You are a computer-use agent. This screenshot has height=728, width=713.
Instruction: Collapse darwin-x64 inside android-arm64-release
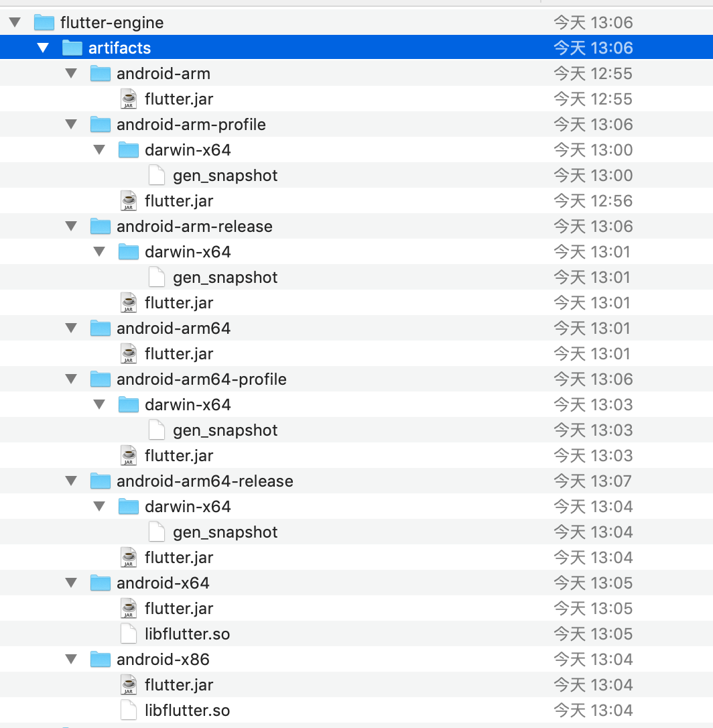(99, 507)
